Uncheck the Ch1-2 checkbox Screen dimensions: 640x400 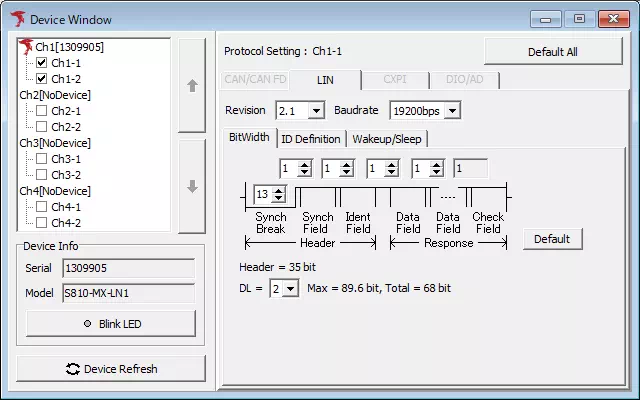42,78
